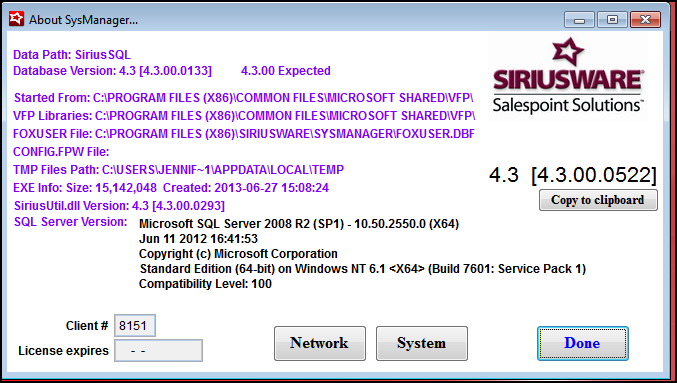677x383 pixels.
Task: Click the 'SiriusUtil.dll Version' line
Action: tap(119, 206)
